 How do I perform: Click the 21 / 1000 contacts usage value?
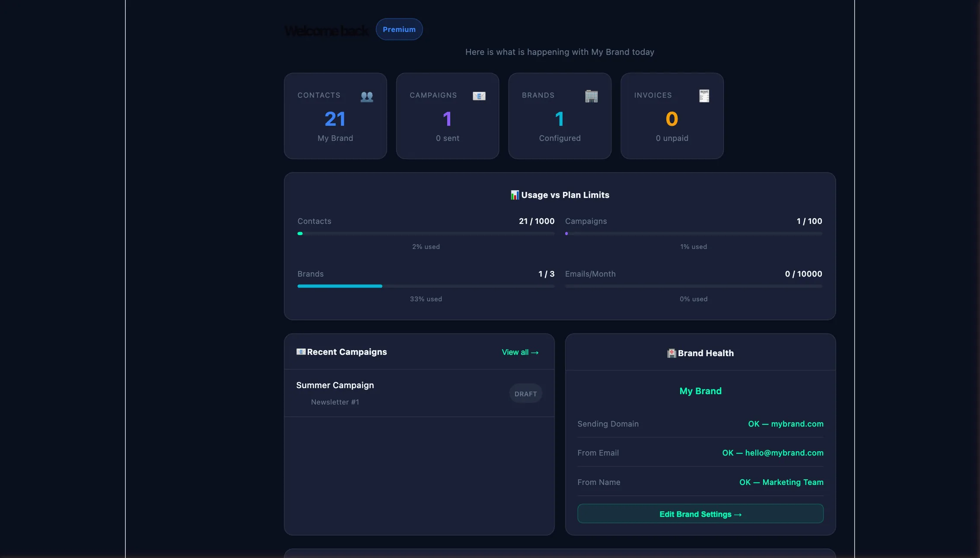[537, 221]
